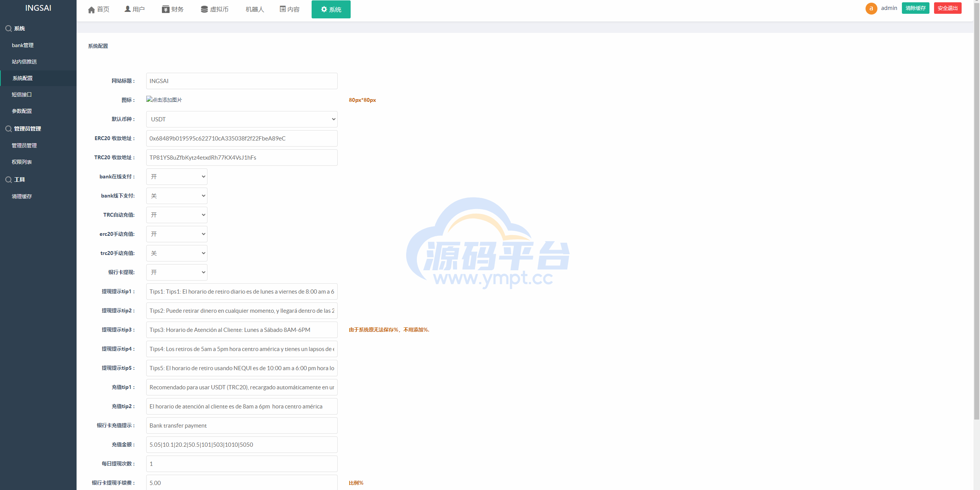Open the 首页 top menu
The height and width of the screenshot is (490, 980).
(99, 9)
